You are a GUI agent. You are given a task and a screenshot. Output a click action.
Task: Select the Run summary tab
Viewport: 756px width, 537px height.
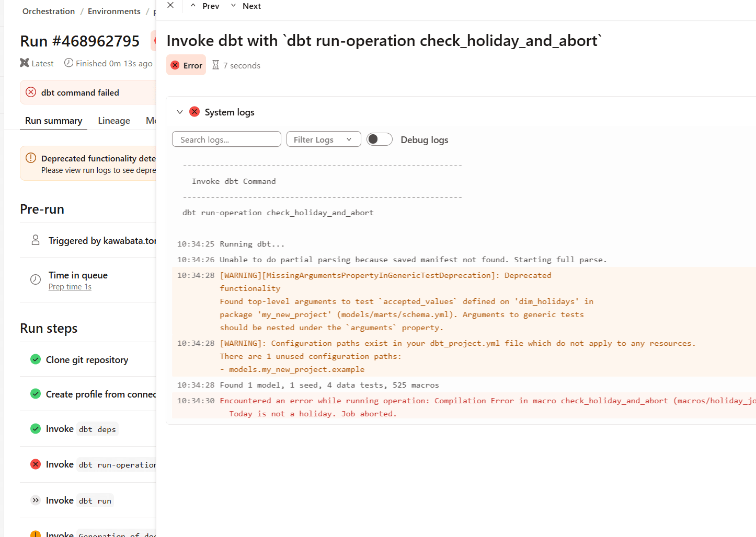pyautogui.click(x=53, y=121)
